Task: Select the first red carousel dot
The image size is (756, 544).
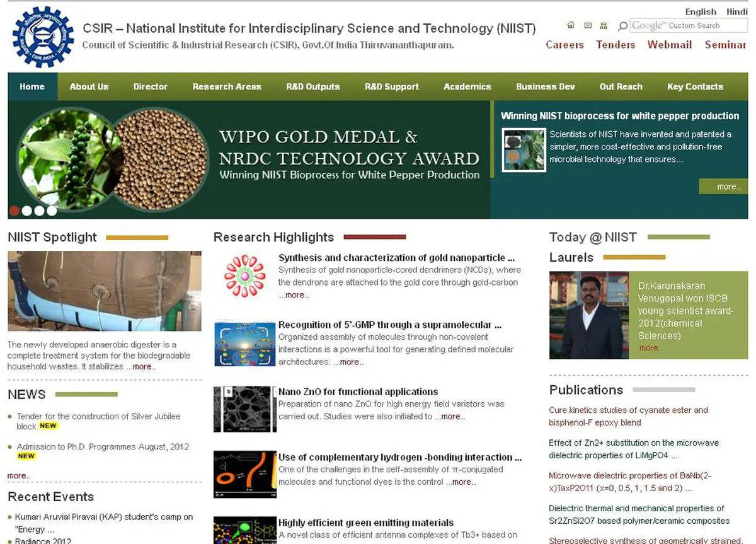Action: (x=14, y=211)
